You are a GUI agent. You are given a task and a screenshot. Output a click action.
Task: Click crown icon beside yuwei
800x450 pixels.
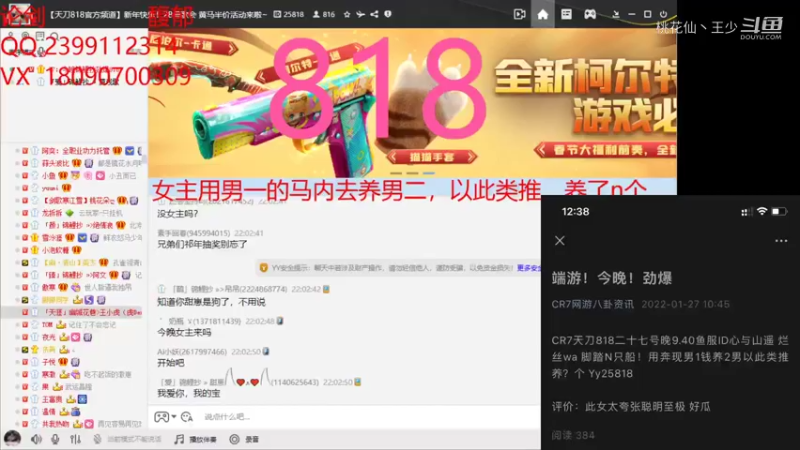(x=66, y=188)
